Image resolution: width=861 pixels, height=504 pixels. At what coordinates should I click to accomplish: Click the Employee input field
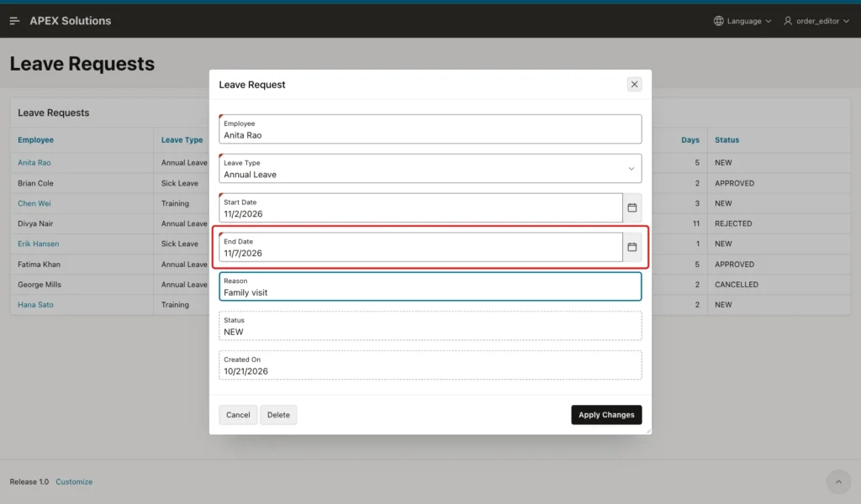430,129
